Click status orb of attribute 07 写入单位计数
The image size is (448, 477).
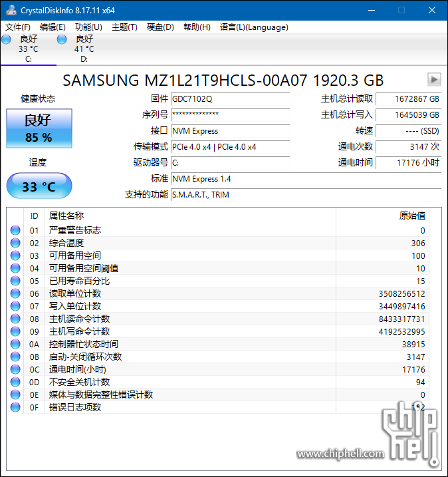pyautogui.click(x=15, y=306)
